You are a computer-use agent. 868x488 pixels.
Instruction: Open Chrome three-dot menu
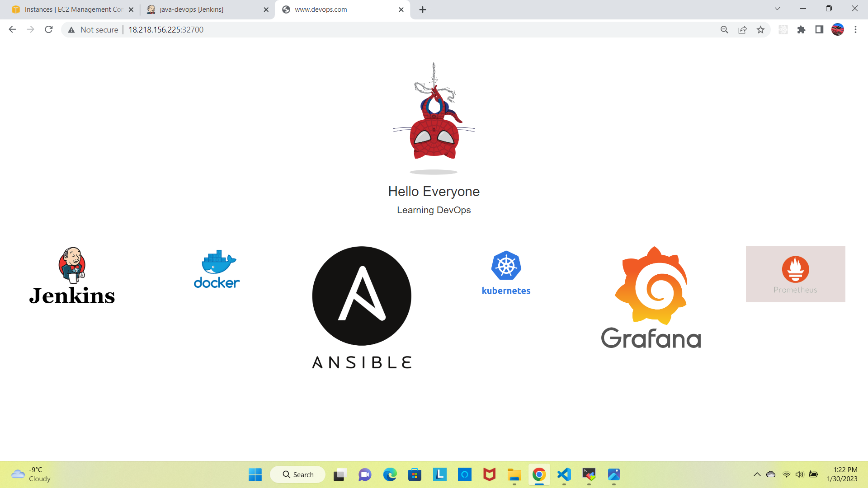855,30
